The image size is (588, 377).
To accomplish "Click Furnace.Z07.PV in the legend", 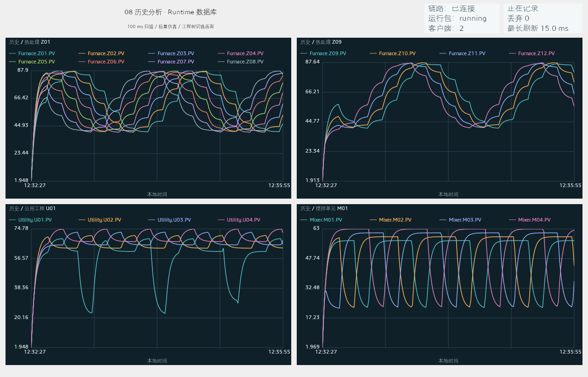I will point(171,62).
